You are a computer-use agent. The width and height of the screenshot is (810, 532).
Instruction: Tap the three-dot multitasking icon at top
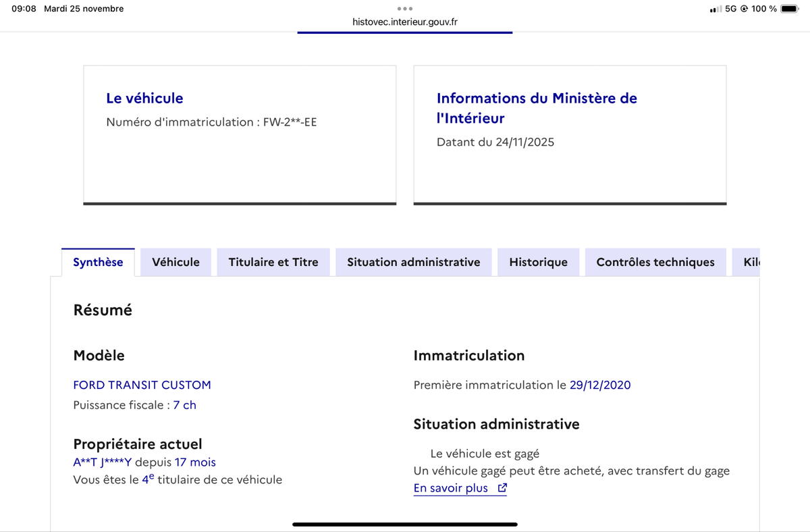pos(405,9)
